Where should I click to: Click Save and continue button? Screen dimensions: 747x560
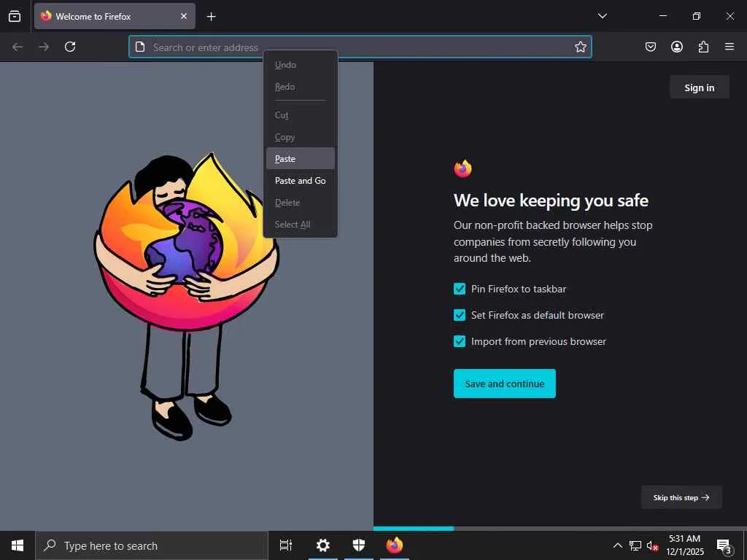coord(505,384)
